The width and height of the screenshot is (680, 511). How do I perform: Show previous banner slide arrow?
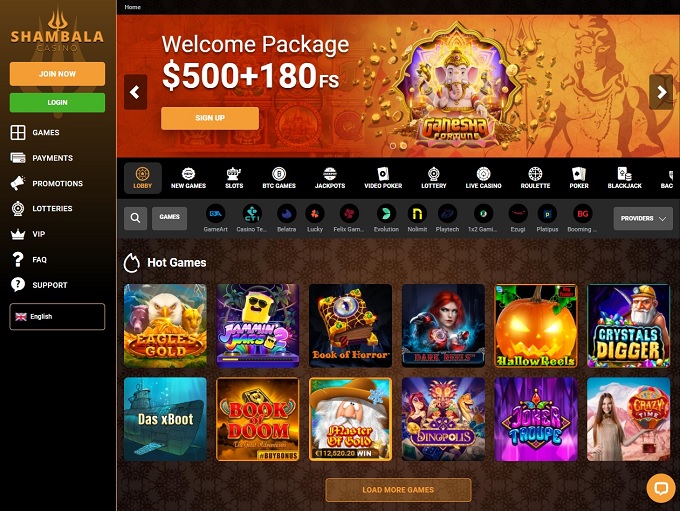pyautogui.click(x=135, y=92)
